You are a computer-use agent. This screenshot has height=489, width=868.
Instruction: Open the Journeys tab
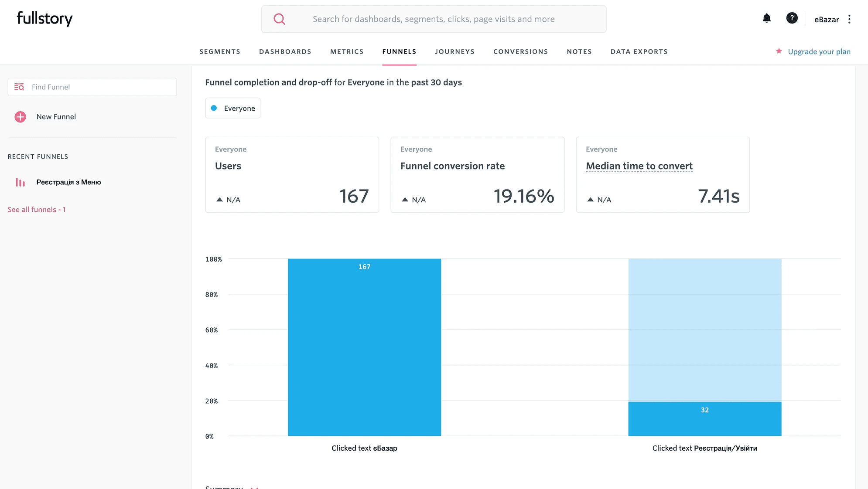tap(455, 51)
